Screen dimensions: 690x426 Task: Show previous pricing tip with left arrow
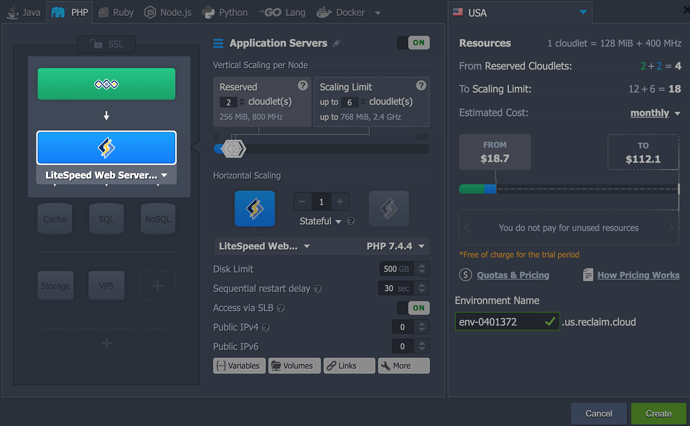(x=467, y=228)
